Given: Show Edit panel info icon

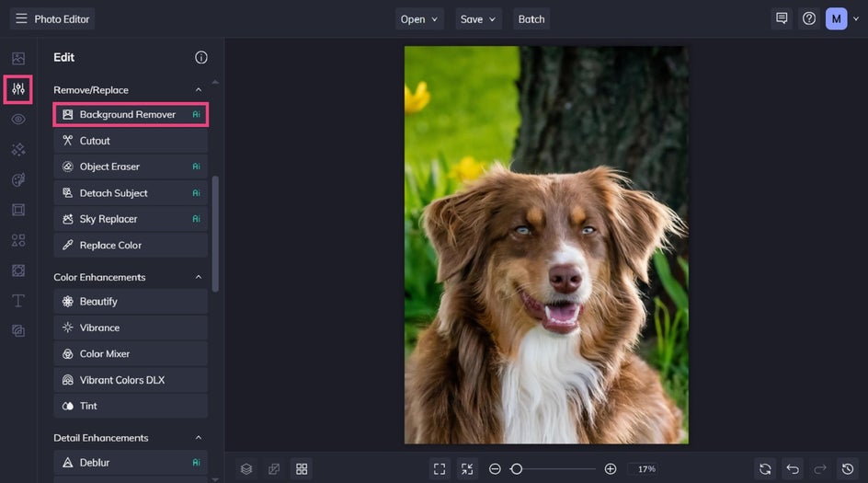Looking at the screenshot, I should pyautogui.click(x=201, y=58).
